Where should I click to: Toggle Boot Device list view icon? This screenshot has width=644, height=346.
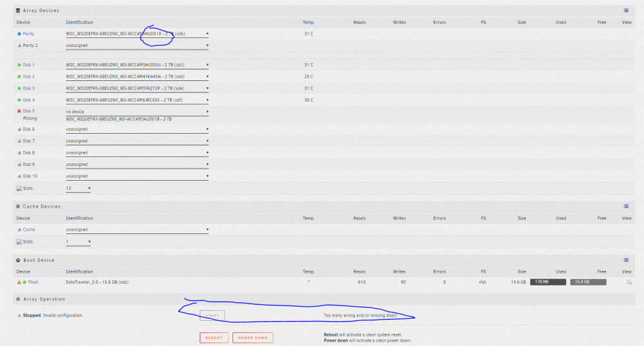point(626,260)
